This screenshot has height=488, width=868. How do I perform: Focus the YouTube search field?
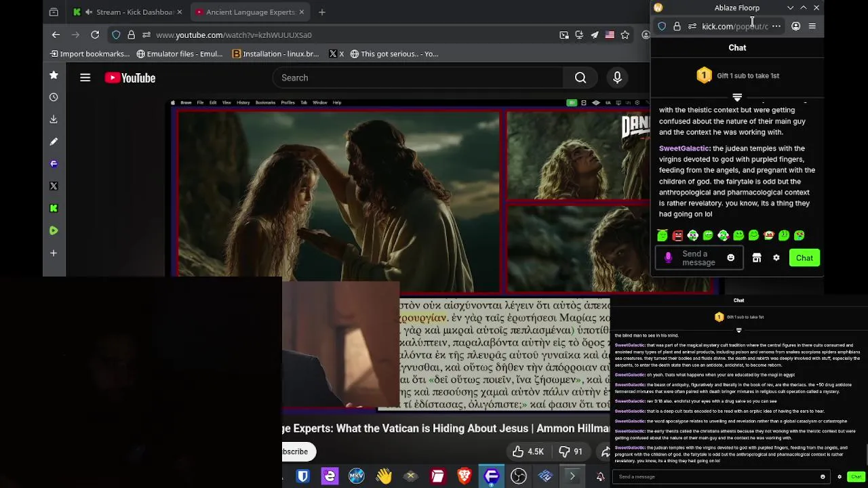click(418, 78)
